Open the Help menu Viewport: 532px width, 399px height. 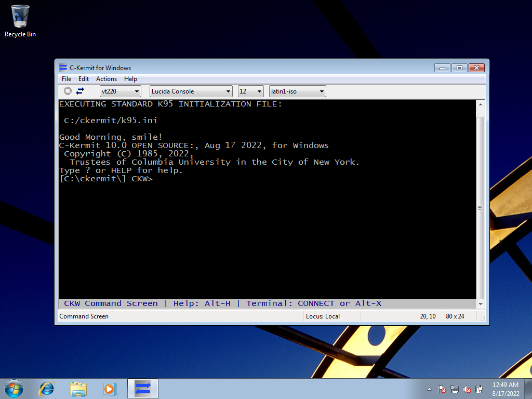click(x=130, y=79)
